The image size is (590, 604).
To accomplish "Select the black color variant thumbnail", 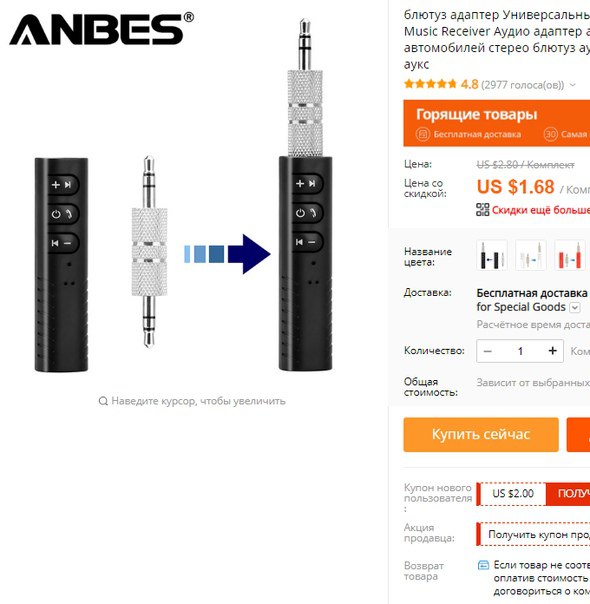I will [492, 255].
